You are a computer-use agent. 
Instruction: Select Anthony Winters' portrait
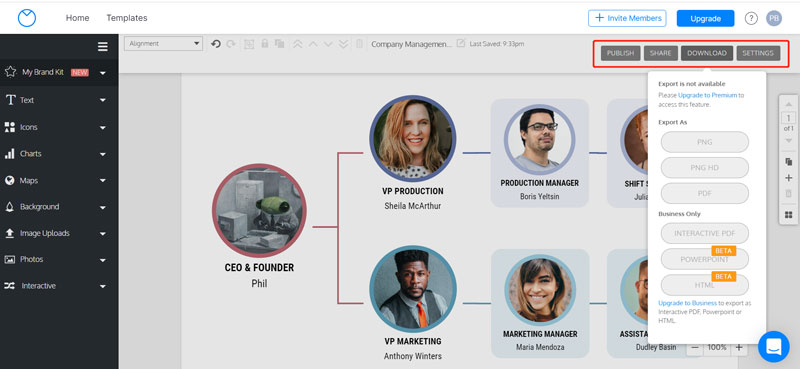click(413, 289)
